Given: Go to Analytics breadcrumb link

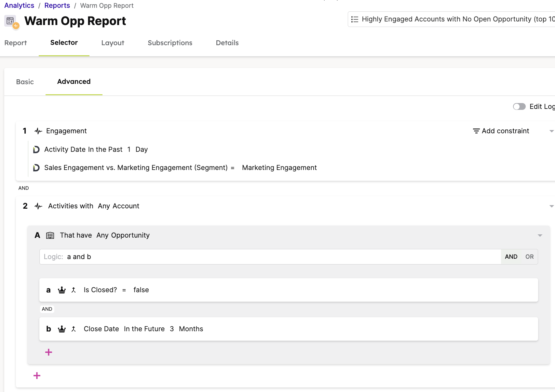Looking at the screenshot, I should [19, 6].
